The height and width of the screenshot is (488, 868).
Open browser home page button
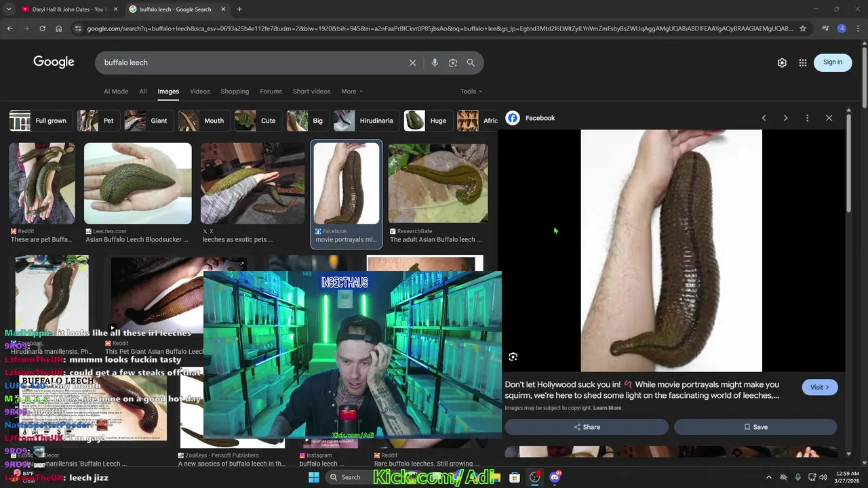58,28
